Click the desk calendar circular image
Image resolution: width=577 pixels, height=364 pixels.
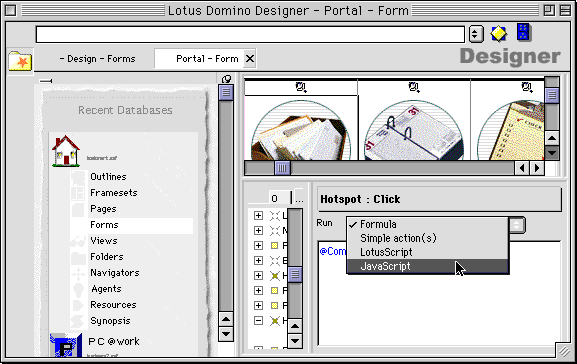pos(414,131)
